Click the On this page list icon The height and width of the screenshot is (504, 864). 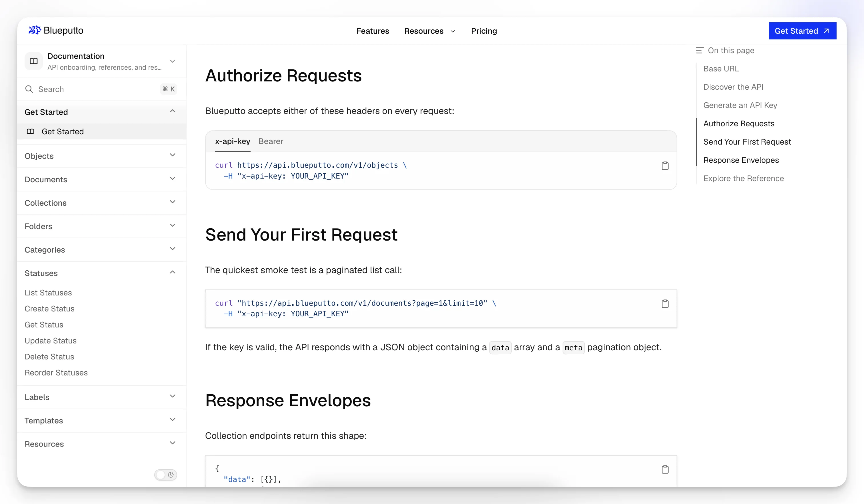pyautogui.click(x=700, y=50)
